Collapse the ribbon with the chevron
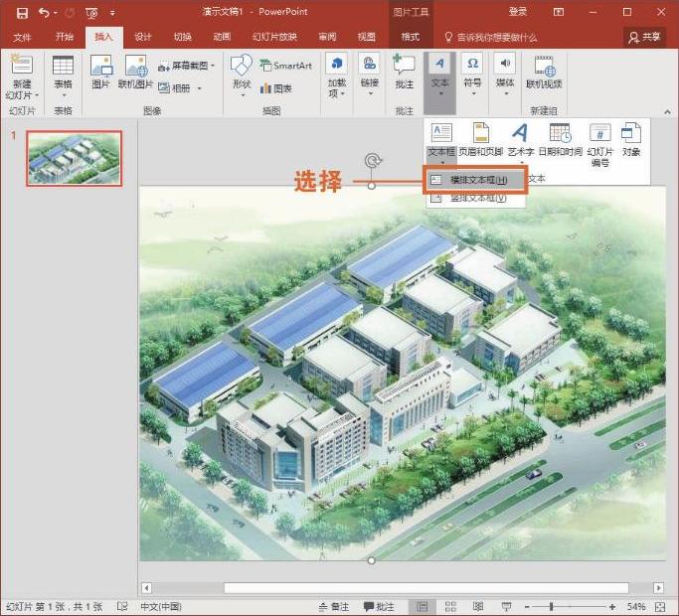This screenshot has width=679, height=616. (667, 111)
